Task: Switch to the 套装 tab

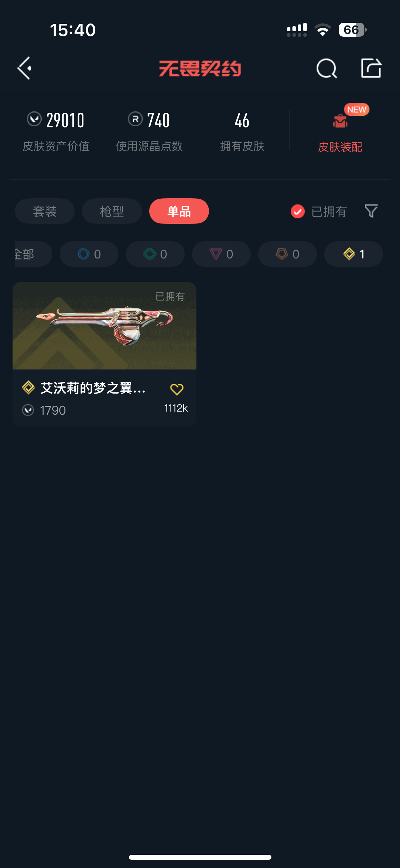Action: click(45, 211)
